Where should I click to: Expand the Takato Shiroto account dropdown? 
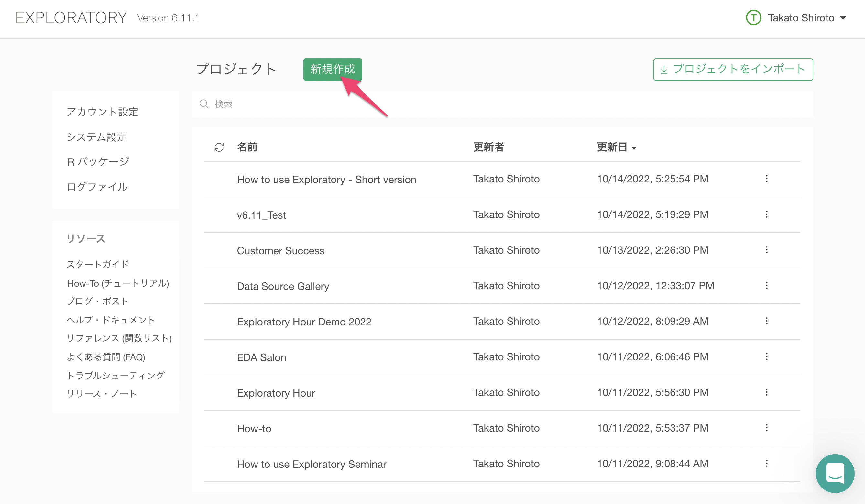(x=843, y=18)
